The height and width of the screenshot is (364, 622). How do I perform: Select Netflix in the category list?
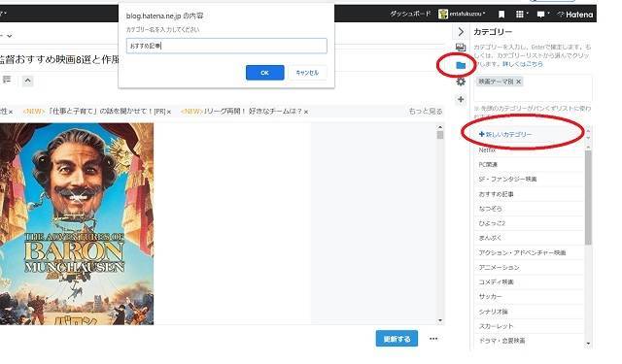530,150
